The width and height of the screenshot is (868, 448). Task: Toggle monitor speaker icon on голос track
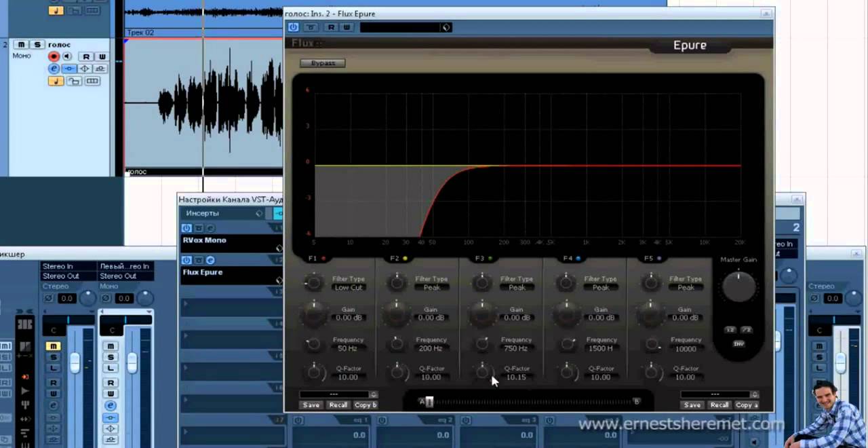pos(67,56)
